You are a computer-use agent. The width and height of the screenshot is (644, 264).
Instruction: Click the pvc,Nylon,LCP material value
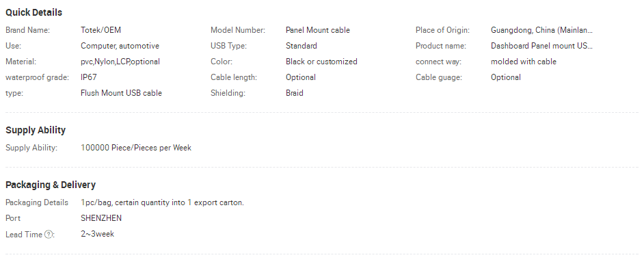point(120,62)
